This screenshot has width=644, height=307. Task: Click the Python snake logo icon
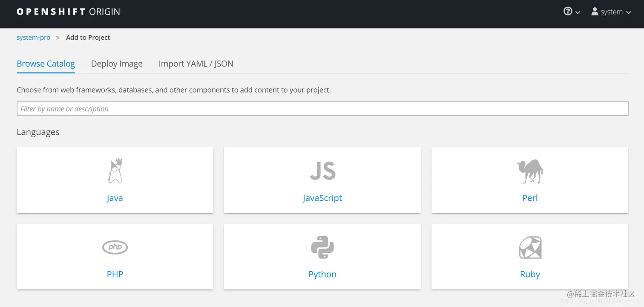(322, 247)
